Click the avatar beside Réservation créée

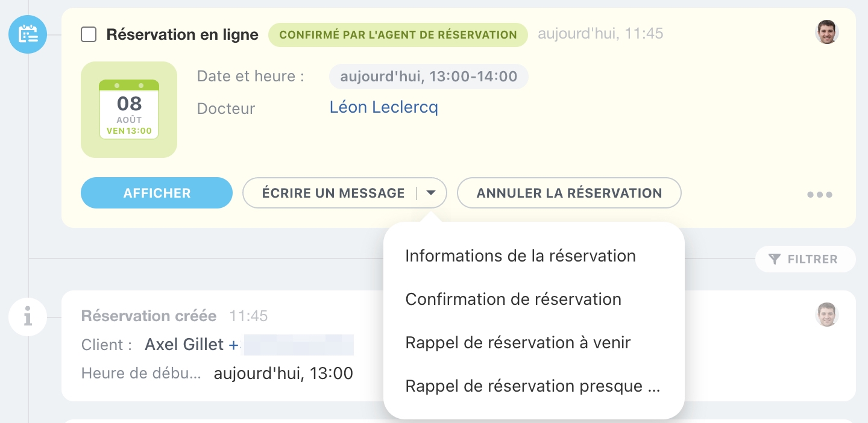click(x=827, y=315)
